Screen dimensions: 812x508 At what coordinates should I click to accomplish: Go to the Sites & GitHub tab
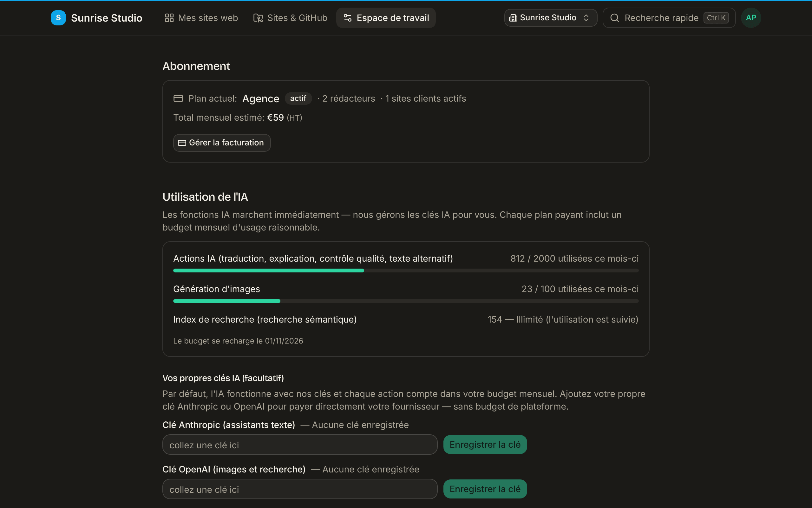290,18
